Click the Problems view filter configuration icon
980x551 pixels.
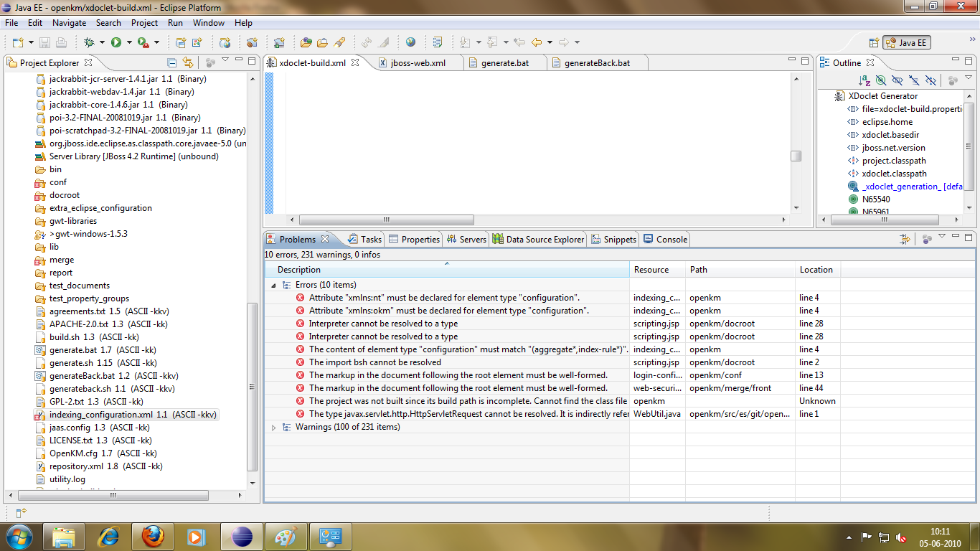pos(905,239)
